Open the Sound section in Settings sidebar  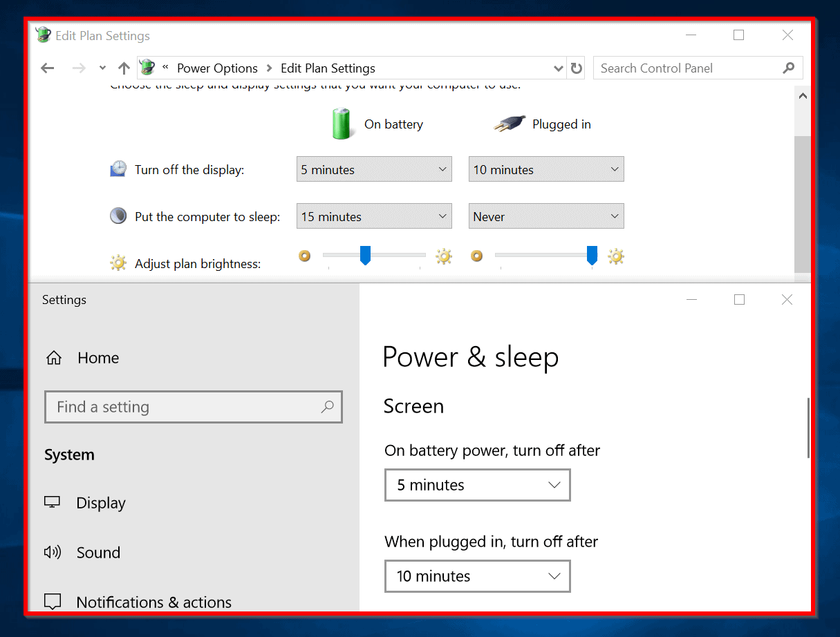tap(98, 552)
